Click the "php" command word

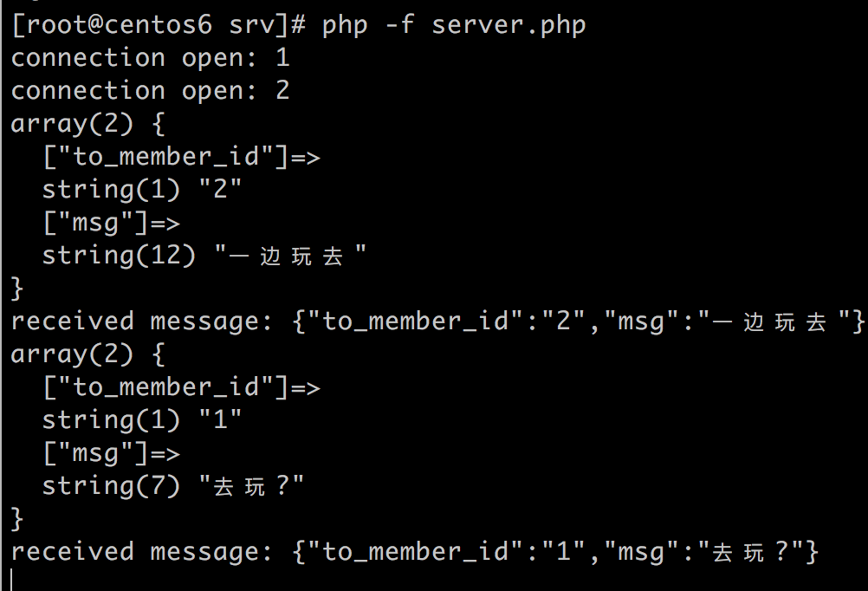click(345, 25)
